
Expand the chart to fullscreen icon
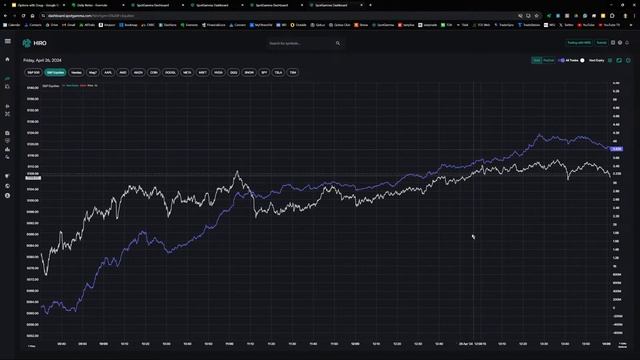tap(619, 60)
